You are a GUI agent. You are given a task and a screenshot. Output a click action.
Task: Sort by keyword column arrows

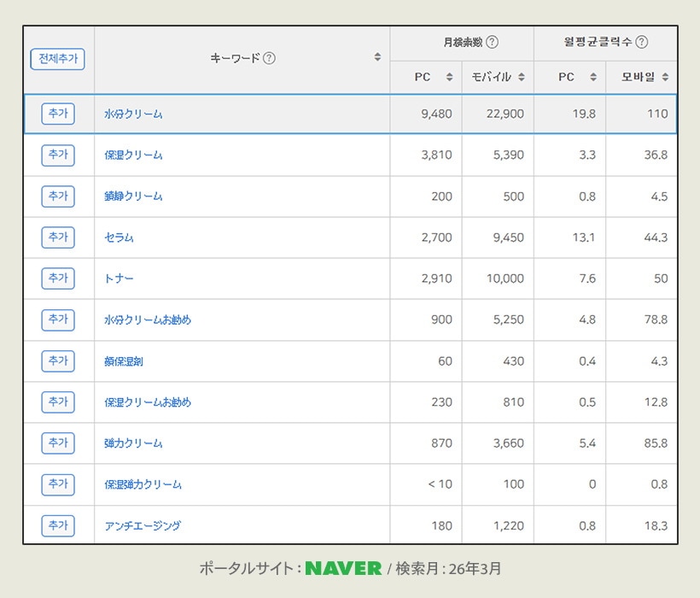(x=377, y=58)
